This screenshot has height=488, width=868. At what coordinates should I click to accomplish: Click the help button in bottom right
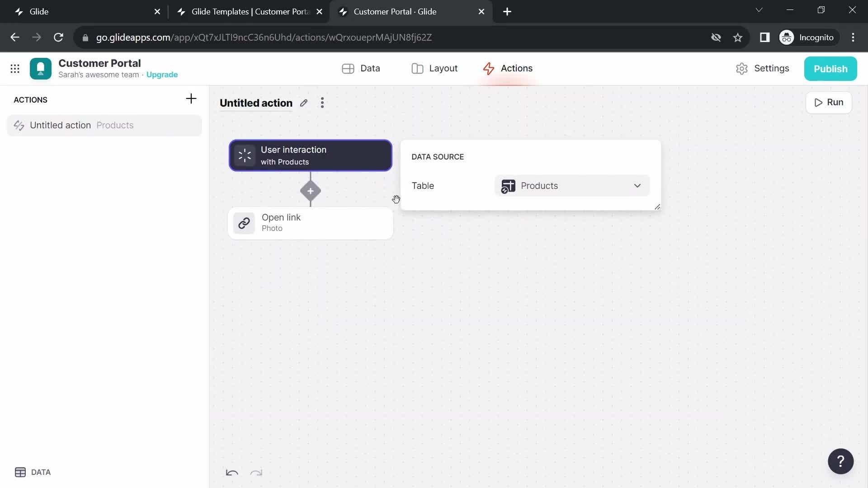(x=840, y=461)
